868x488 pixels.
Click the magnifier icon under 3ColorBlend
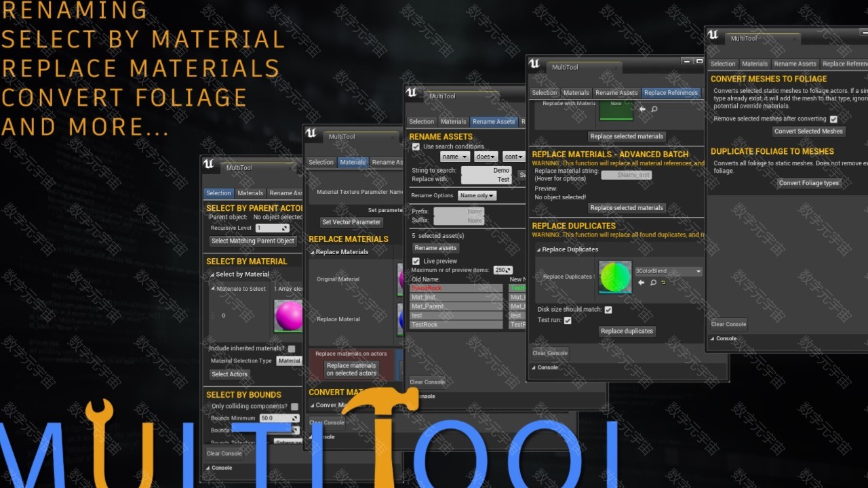pyautogui.click(x=653, y=283)
